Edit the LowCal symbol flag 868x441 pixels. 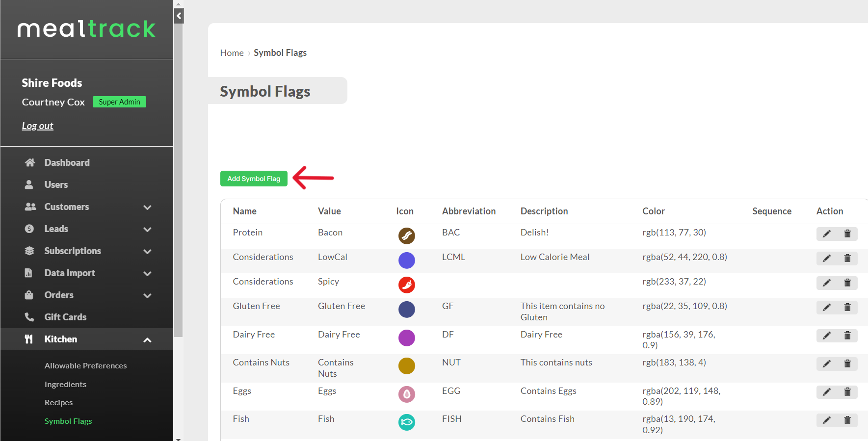(827, 259)
